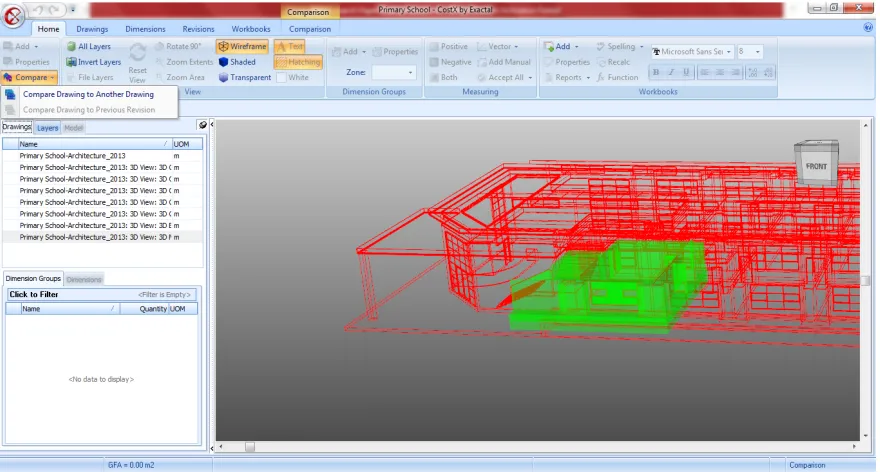This screenshot has height=472, width=880.
Task: Toggle Text display on drawing
Action: pyautogui.click(x=290, y=47)
